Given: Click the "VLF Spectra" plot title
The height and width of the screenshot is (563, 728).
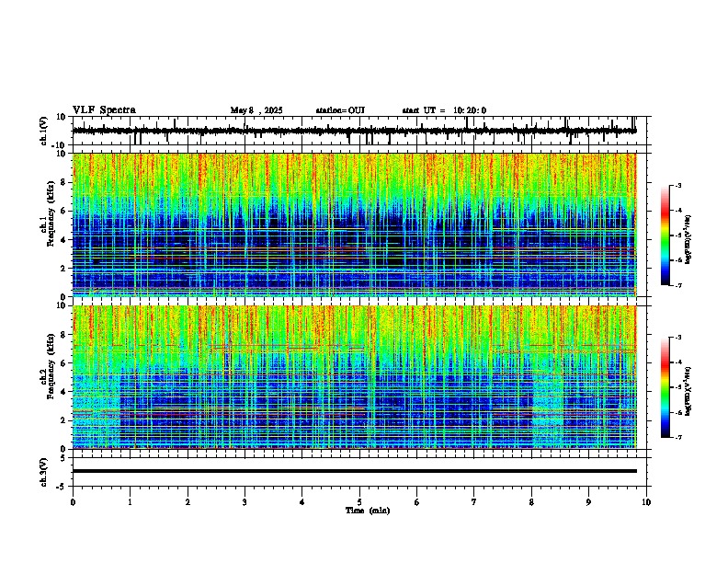Looking at the screenshot, I should point(104,110).
